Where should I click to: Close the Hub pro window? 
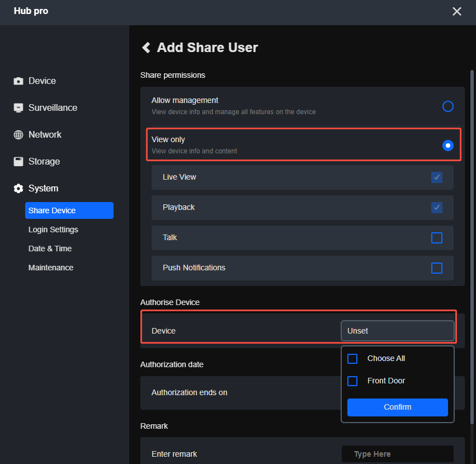pos(456,12)
